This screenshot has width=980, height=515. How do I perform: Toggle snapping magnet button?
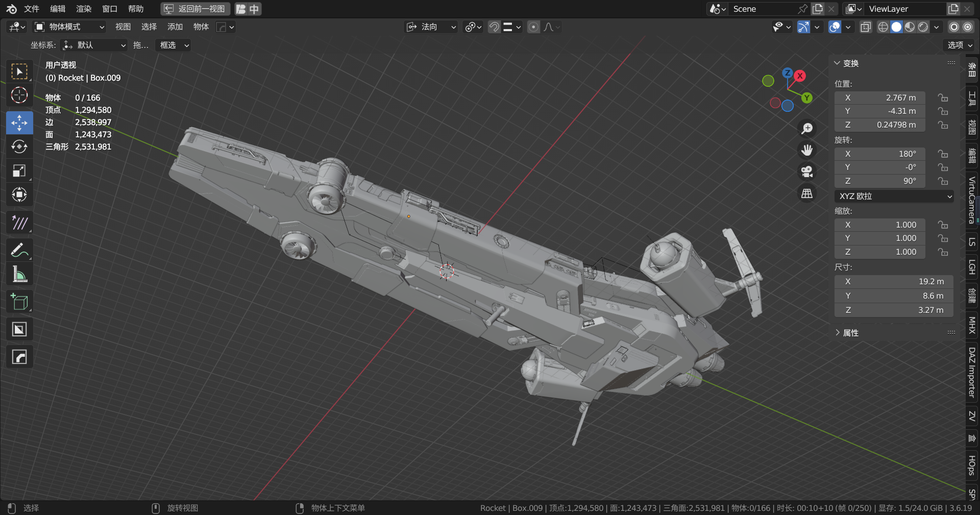tap(494, 27)
